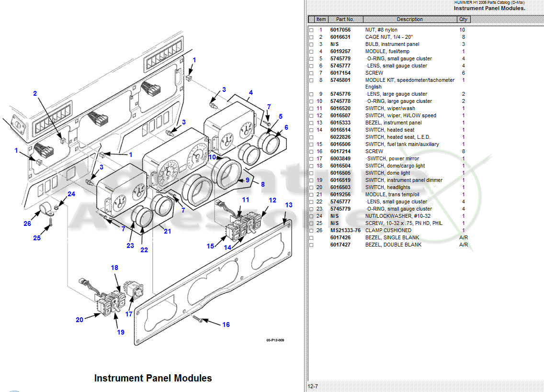The width and height of the screenshot is (544, 392).
Task: Tick checkbox for MODULE, fuel/temp
Action: click(311, 52)
